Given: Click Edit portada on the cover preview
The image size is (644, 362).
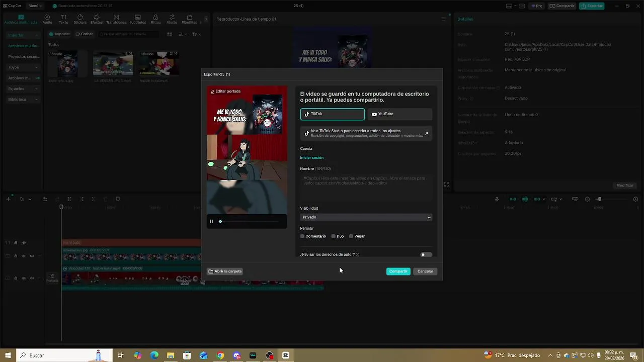Looking at the screenshot, I should click(225, 92).
